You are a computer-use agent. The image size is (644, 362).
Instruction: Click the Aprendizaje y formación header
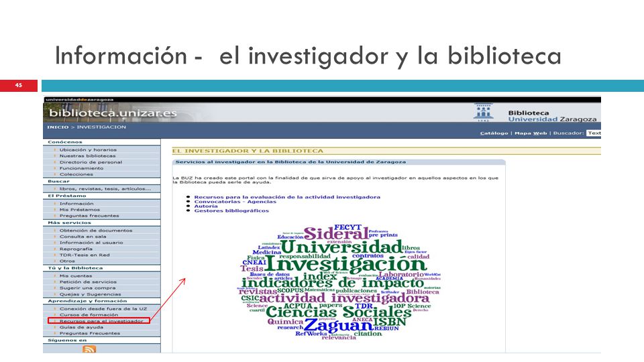coord(87,301)
